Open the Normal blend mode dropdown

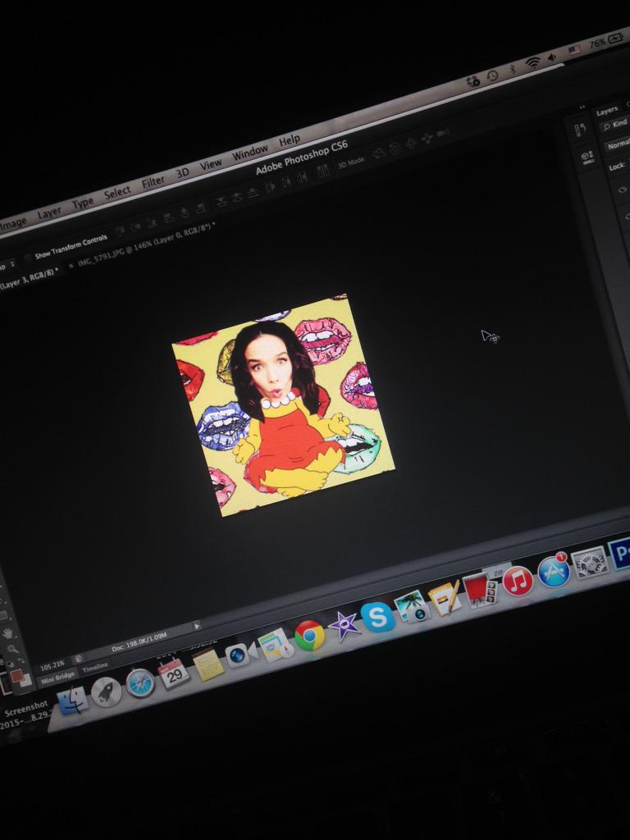tap(619, 144)
